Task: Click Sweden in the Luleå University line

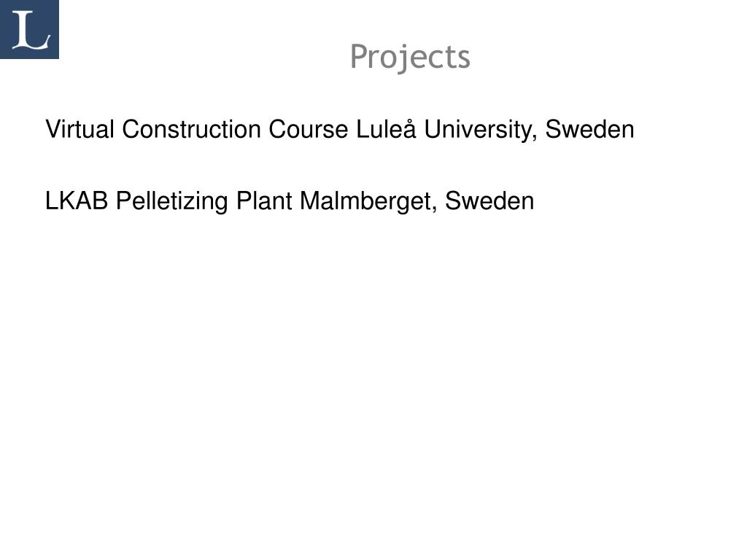Action: 589,129
